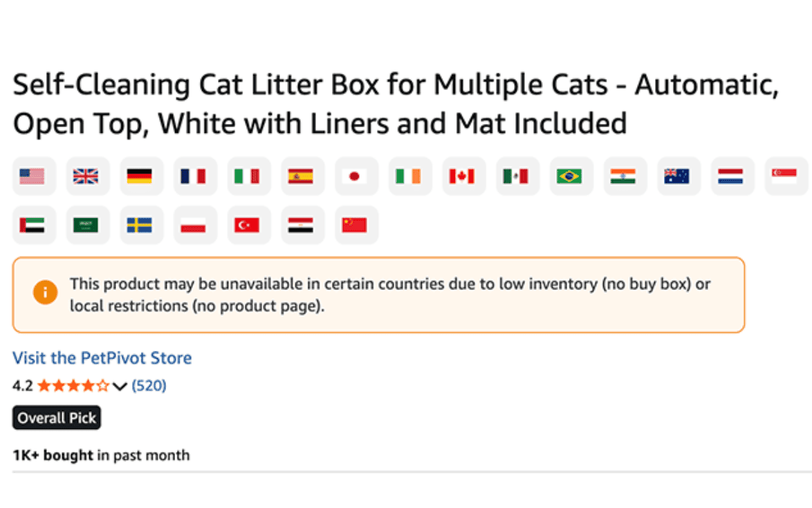This screenshot has height=508, width=812.
Task: Click the Canada flag icon
Action: (462, 176)
